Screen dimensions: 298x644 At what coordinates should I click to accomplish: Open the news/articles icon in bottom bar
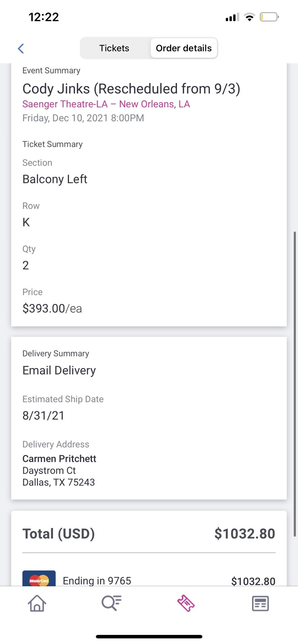260,603
